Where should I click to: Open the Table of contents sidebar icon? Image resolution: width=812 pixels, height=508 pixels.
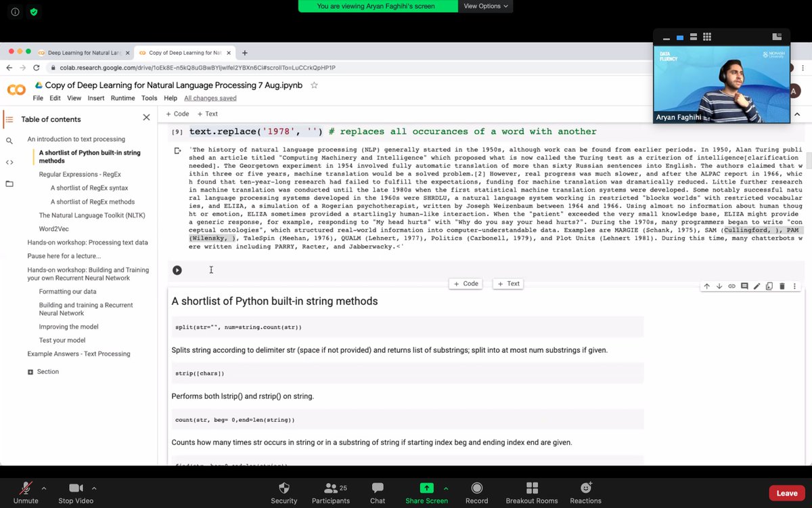point(9,119)
